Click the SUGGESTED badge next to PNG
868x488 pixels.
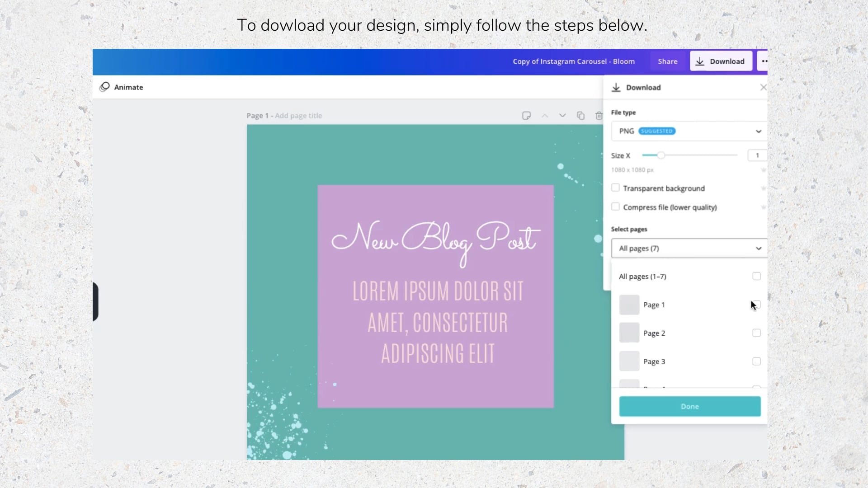pyautogui.click(x=657, y=131)
